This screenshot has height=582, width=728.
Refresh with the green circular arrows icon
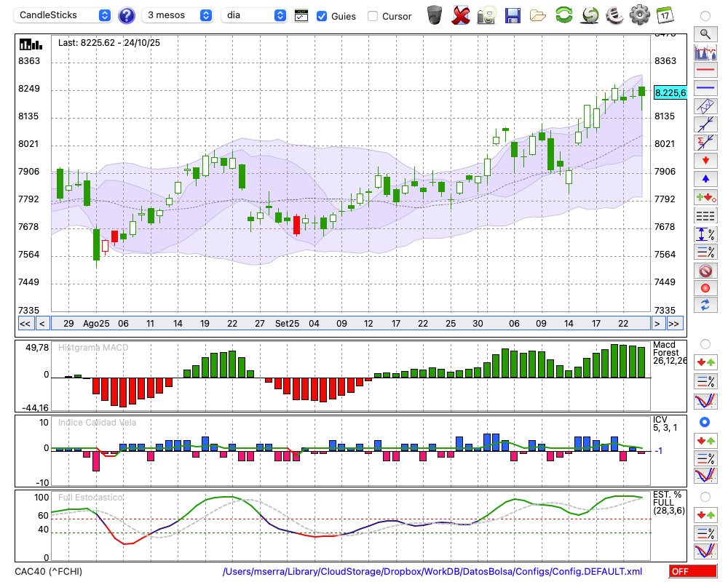564,15
